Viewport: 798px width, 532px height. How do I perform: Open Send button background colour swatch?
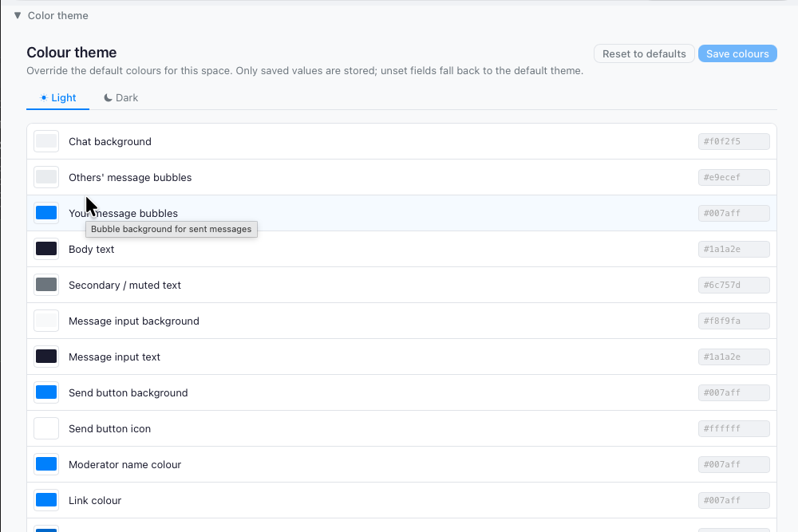pyautogui.click(x=46, y=392)
